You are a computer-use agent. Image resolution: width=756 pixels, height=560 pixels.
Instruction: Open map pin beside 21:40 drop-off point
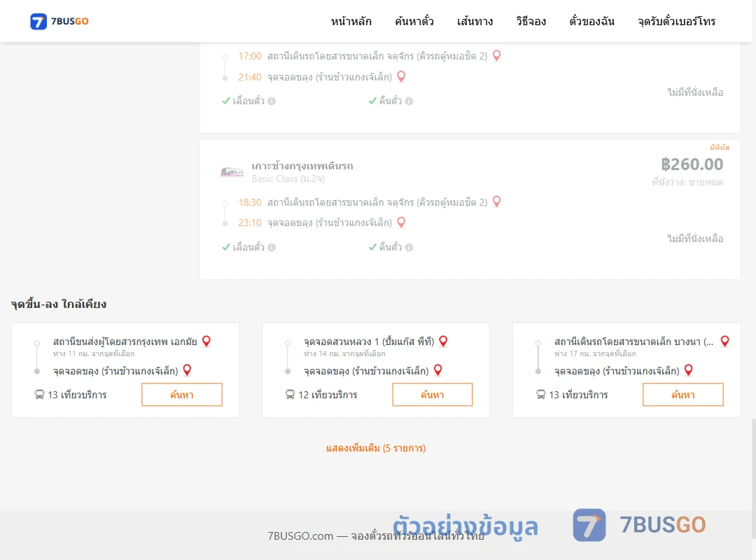click(401, 77)
